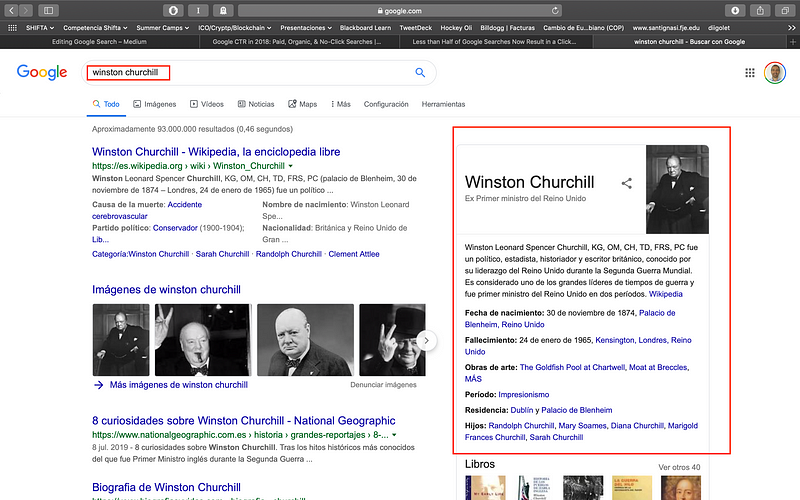Go forward with Safari's forward arrow

26,10
